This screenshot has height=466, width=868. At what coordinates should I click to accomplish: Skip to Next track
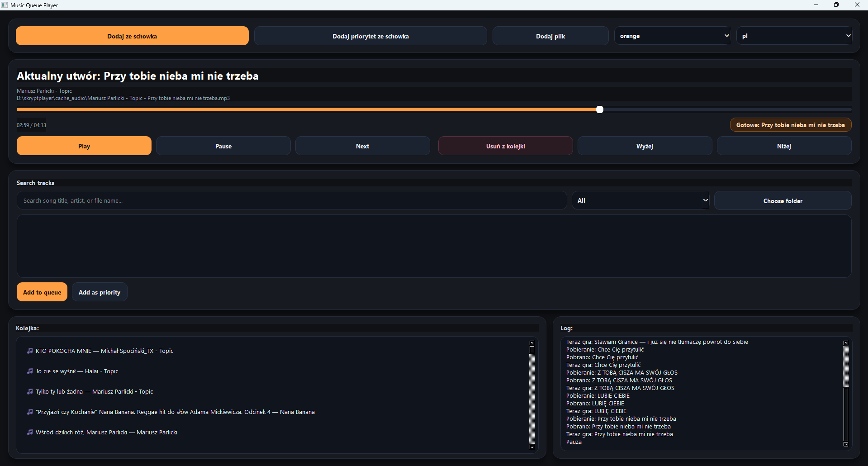tap(362, 146)
